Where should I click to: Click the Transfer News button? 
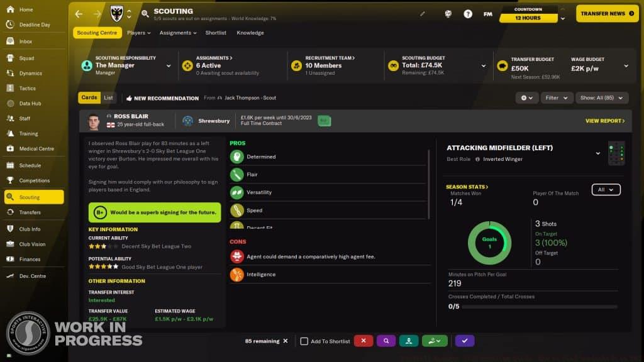coord(607,14)
